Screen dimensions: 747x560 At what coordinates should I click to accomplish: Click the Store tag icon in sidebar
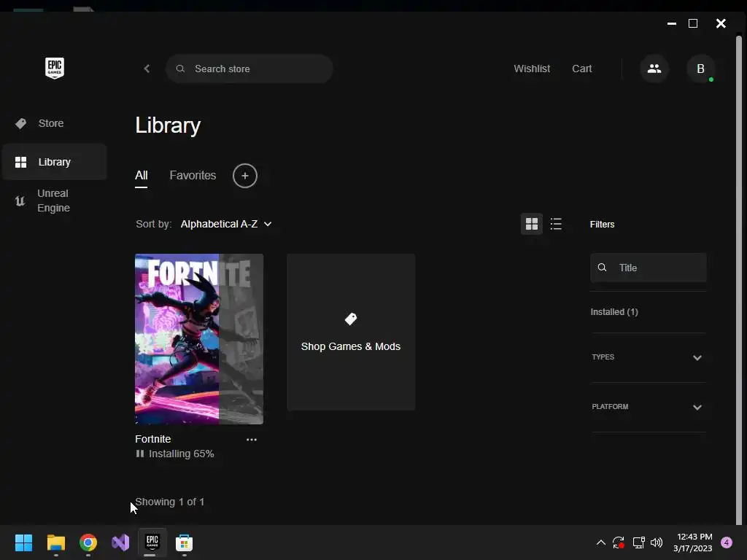point(20,124)
